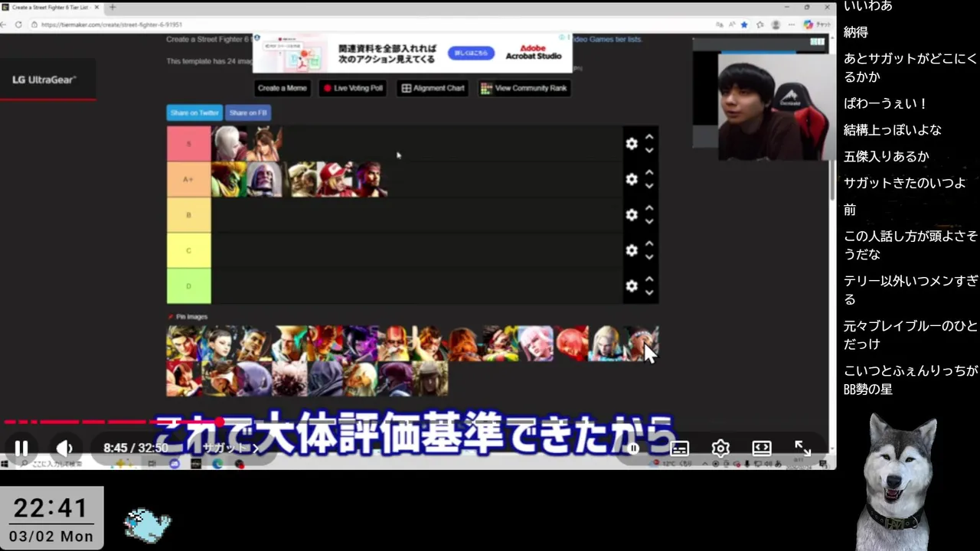
Task: Select white-haired character in S tier
Action: (x=229, y=144)
